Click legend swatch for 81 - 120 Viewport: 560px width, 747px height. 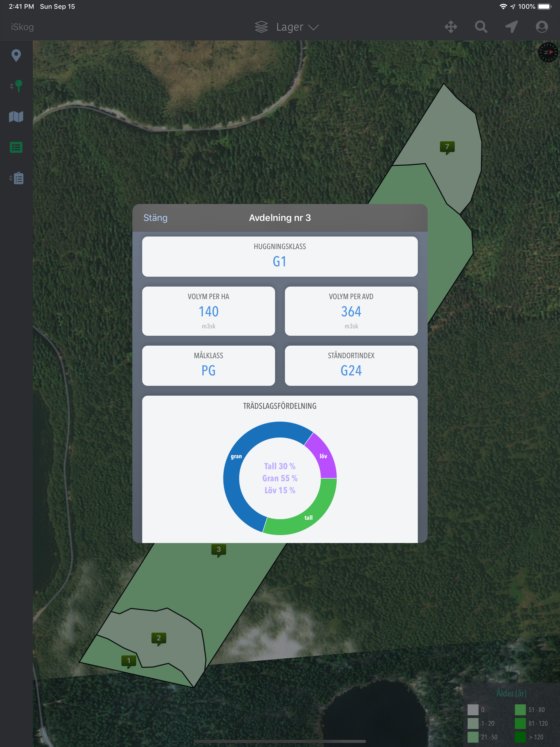point(520,723)
